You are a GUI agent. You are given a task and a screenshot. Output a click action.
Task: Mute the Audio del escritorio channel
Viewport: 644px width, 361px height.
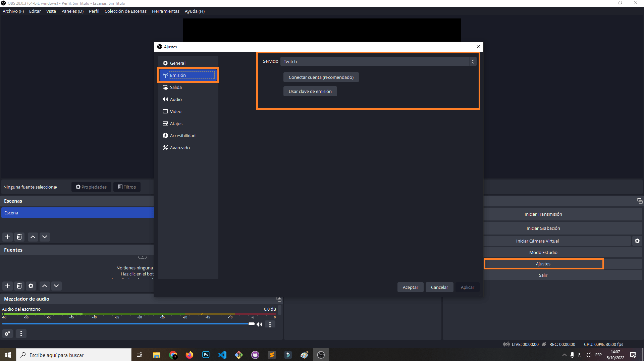(259, 324)
